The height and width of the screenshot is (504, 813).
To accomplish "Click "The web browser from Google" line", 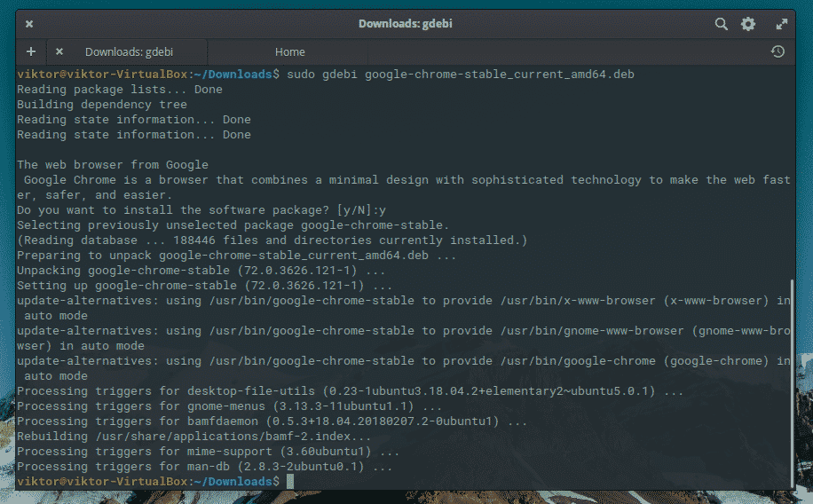I will click(x=113, y=165).
